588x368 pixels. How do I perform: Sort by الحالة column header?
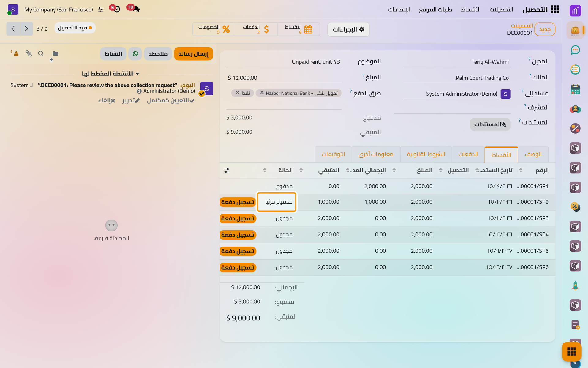(x=285, y=170)
